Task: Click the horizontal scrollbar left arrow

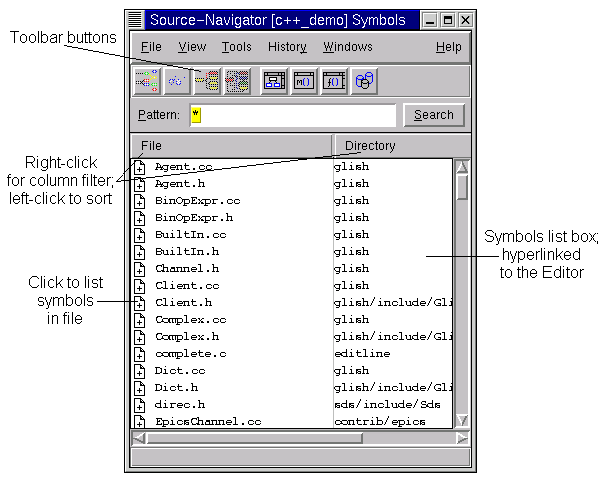Action: (x=139, y=438)
